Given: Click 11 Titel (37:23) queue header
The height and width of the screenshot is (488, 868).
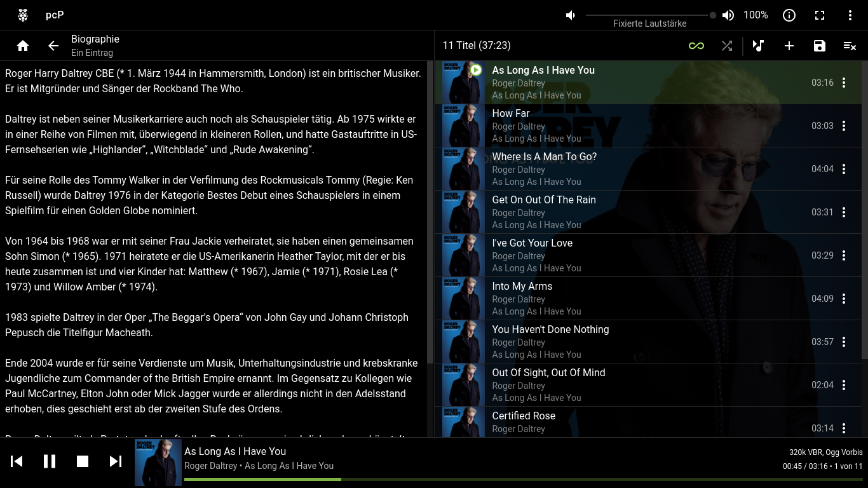Looking at the screenshot, I should tap(477, 46).
